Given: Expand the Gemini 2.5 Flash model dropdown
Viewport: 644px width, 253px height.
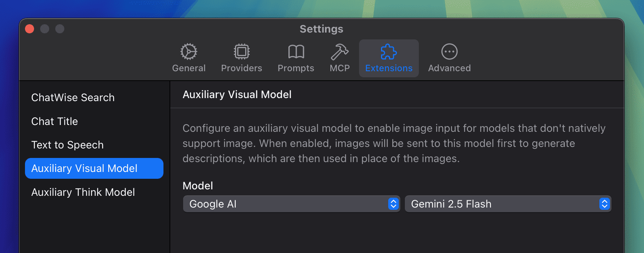Looking at the screenshot, I should (x=508, y=204).
